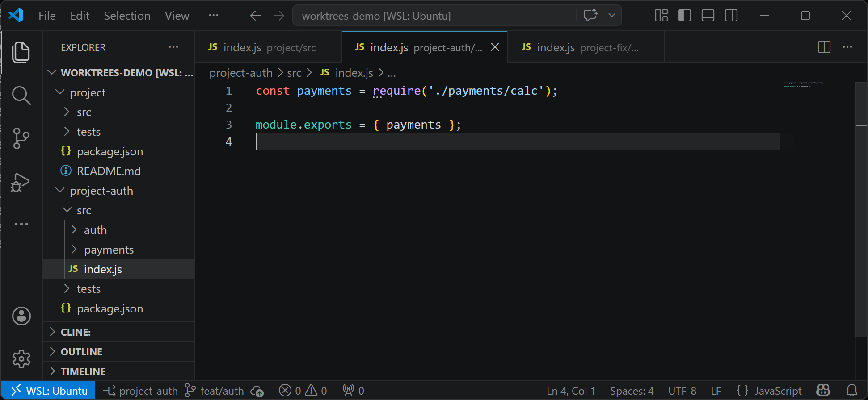This screenshot has height=400, width=868.
Task: Expand the CLINE section
Action: pos(118,332)
